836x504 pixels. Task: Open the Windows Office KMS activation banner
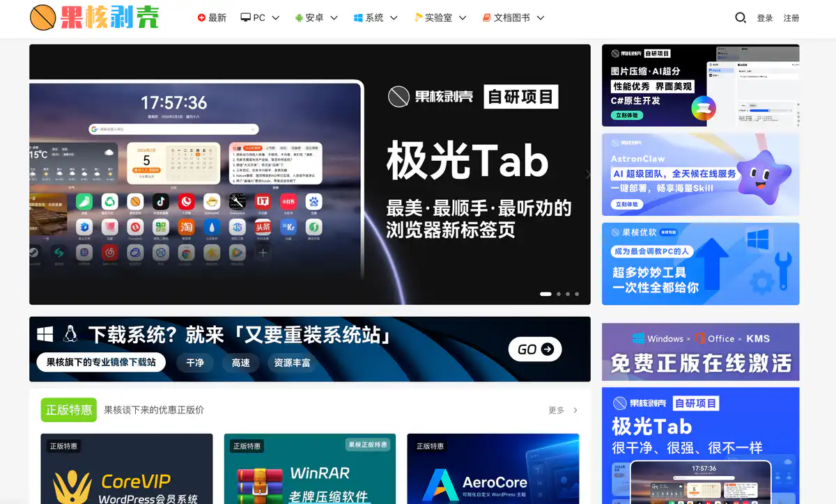(701, 352)
